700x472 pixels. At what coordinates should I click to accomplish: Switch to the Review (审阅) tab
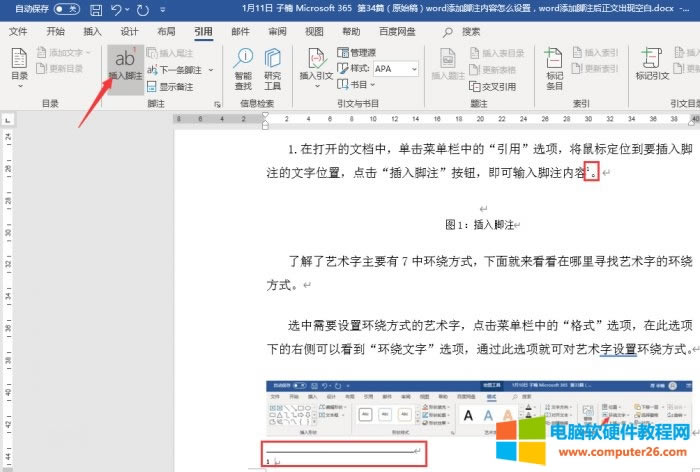point(277,31)
